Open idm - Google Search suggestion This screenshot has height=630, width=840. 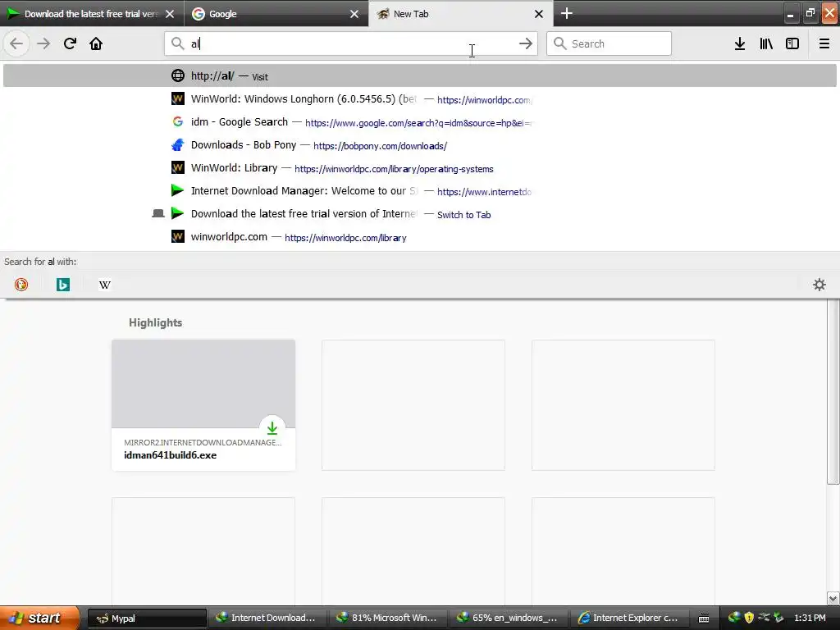419,122
